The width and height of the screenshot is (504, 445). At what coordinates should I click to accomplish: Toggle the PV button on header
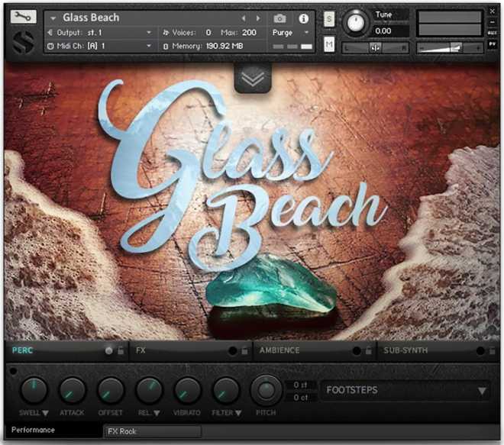[492, 44]
